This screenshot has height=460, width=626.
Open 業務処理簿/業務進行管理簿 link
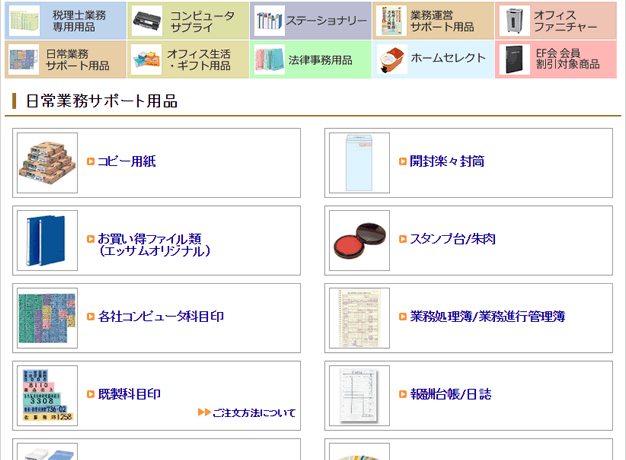point(487,316)
